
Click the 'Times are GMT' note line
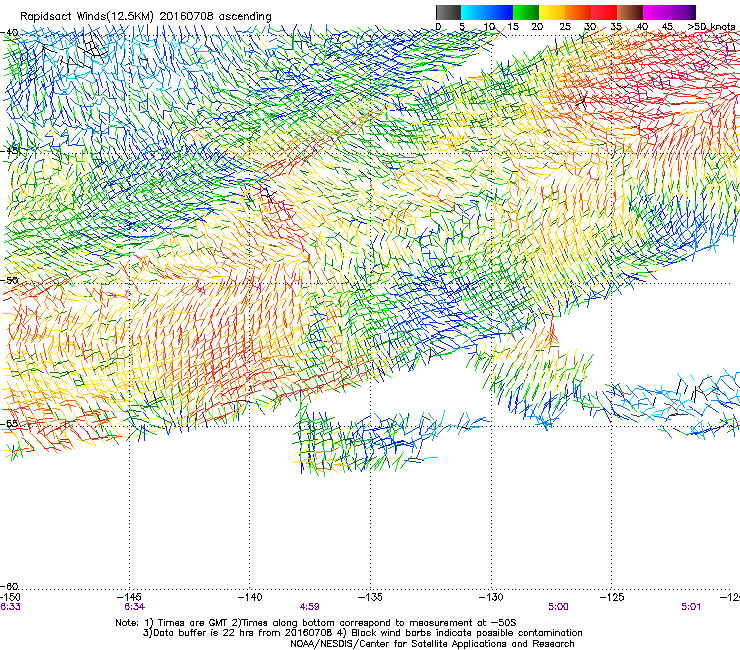(x=316, y=623)
